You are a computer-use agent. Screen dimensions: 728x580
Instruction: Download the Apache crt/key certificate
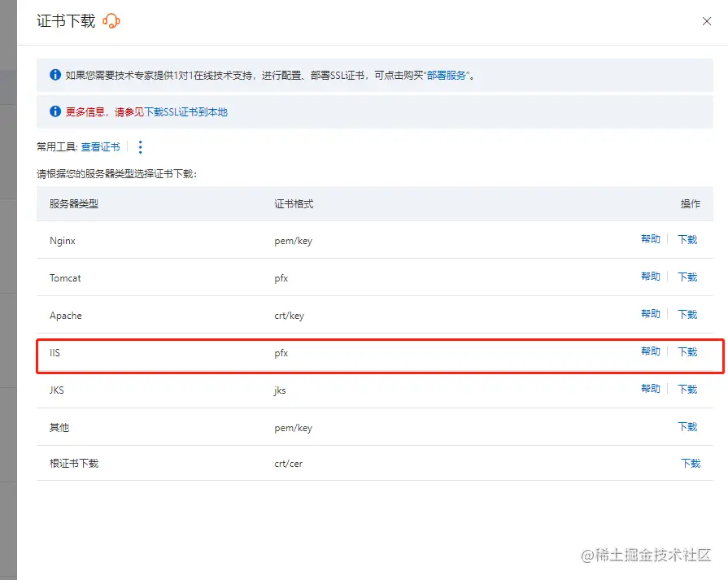click(x=687, y=314)
